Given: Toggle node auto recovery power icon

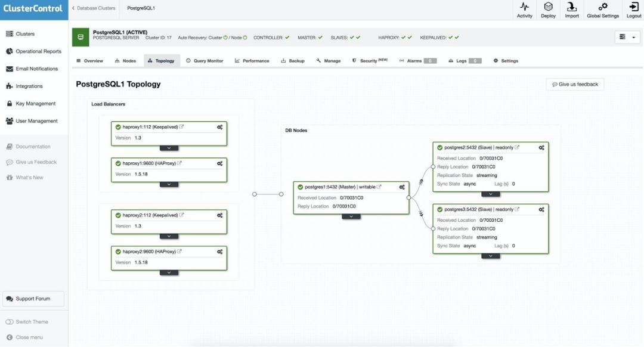Looking at the screenshot, I should (x=245, y=38).
